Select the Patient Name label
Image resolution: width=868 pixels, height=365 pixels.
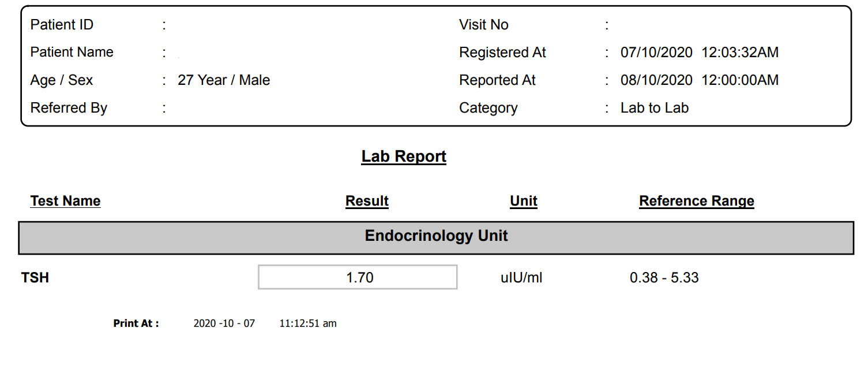tap(72, 52)
